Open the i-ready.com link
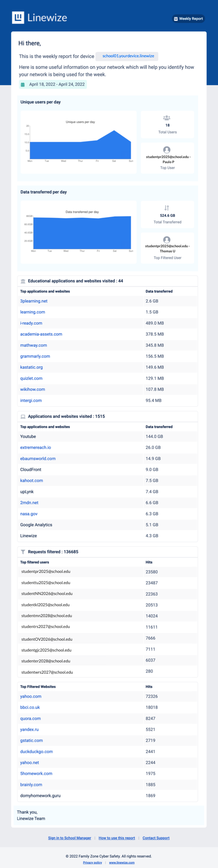 31,323
